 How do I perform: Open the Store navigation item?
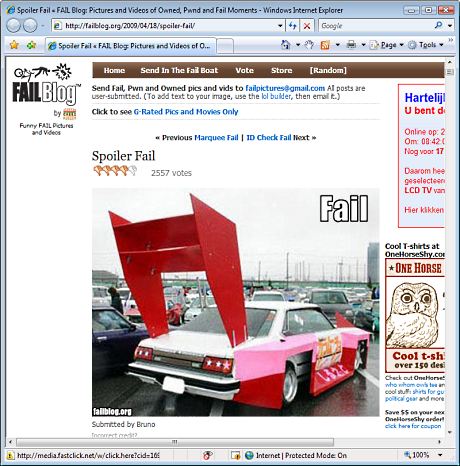(x=281, y=70)
